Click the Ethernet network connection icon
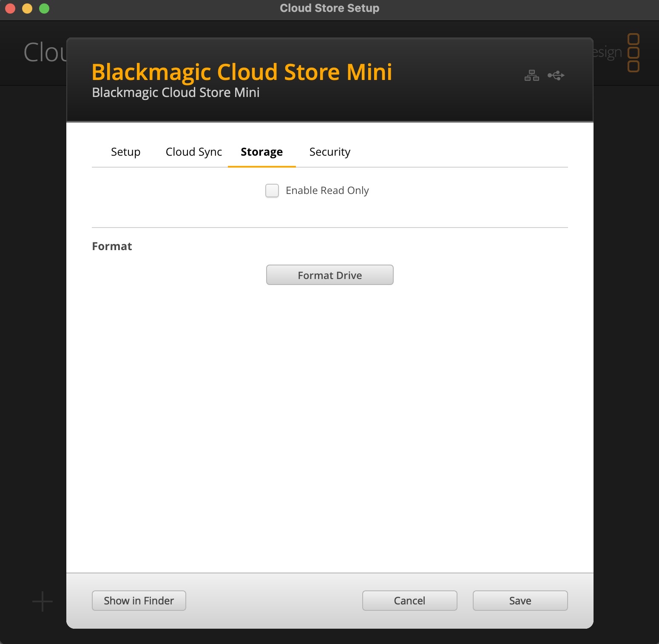This screenshot has height=644, width=659. pyautogui.click(x=531, y=76)
